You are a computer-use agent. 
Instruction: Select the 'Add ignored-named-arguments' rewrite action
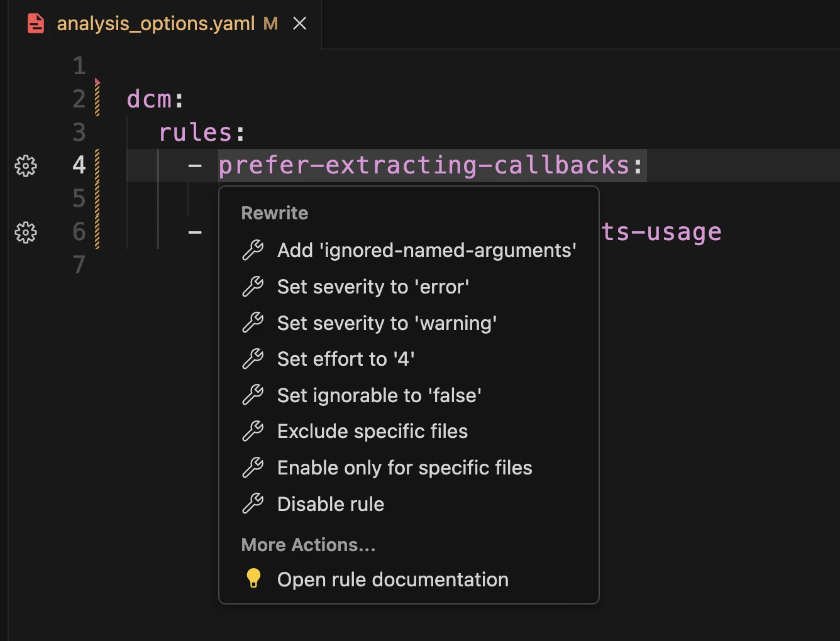pyautogui.click(x=426, y=250)
